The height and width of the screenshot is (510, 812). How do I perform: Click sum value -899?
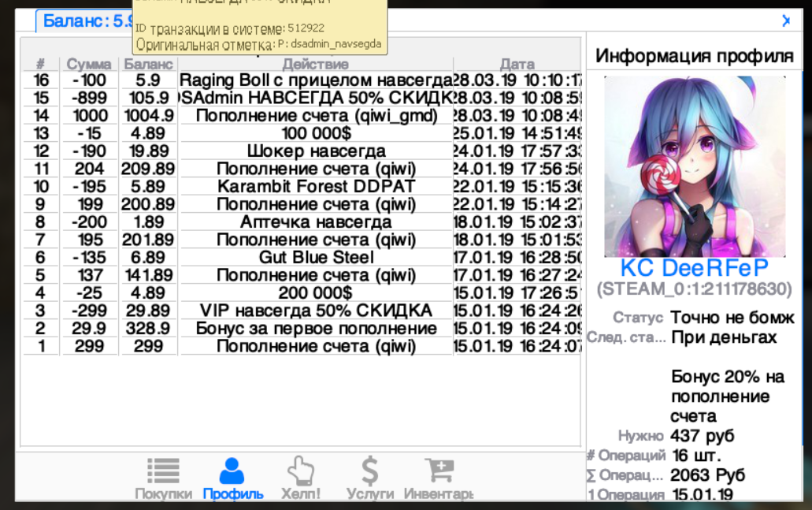[x=89, y=98]
